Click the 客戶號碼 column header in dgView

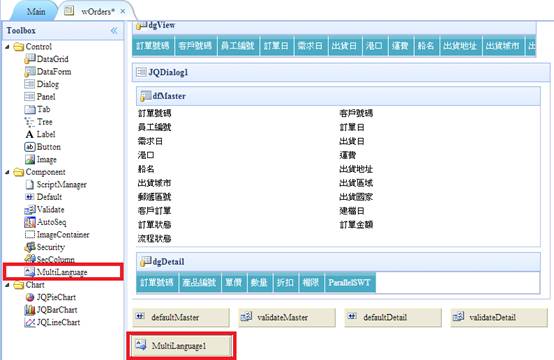(195, 46)
